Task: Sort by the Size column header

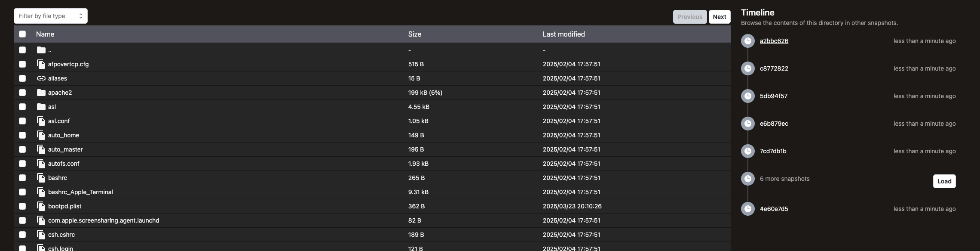Action: click(414, 34)
